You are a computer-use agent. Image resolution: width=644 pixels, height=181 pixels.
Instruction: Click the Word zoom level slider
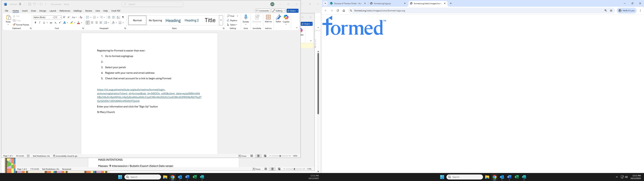coord(280,156)
